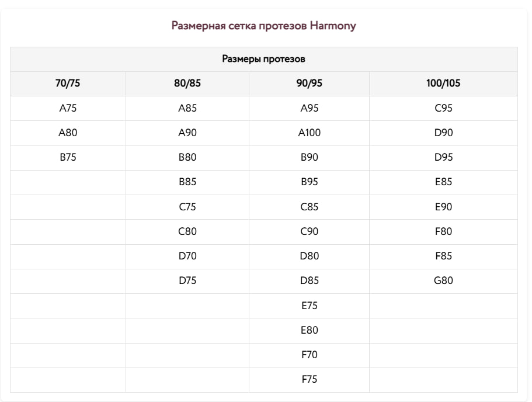This screenshot has width=532, height=402.
Task: Click the D70 size cell
Action: 187,256
